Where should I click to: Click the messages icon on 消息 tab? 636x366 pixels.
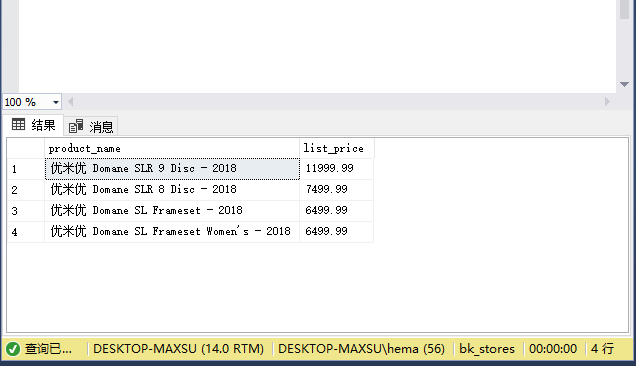pos(76,126)
